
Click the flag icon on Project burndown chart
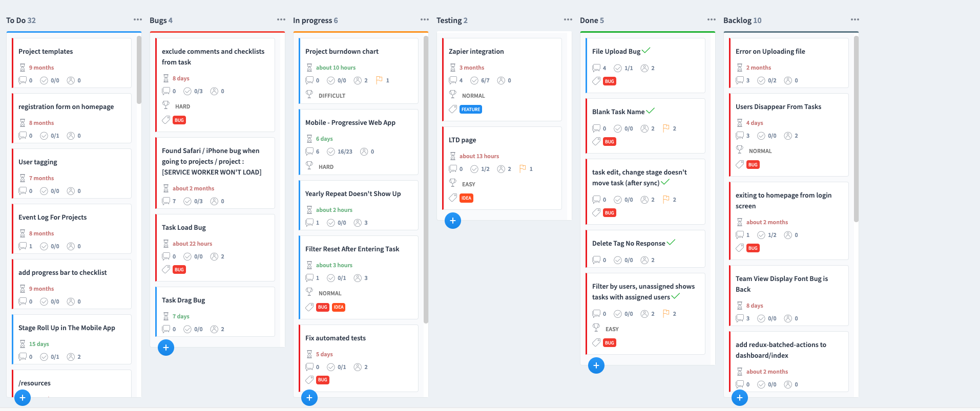pyautogui.click(x=379, y=80)
